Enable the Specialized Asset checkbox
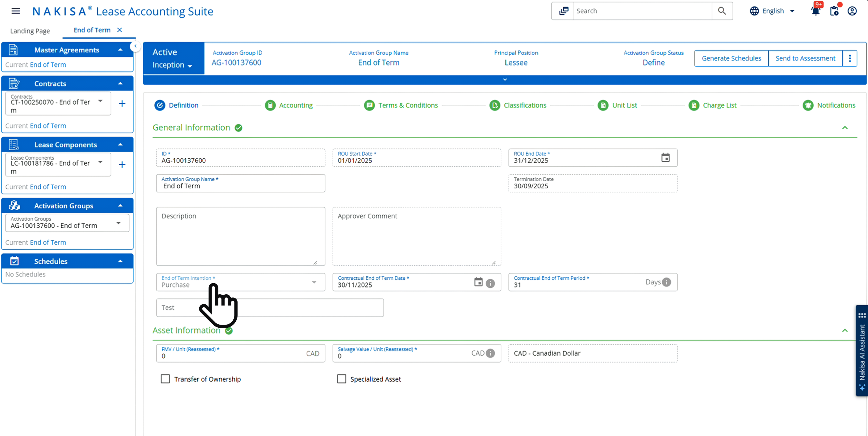 click(x=341, y=379)
